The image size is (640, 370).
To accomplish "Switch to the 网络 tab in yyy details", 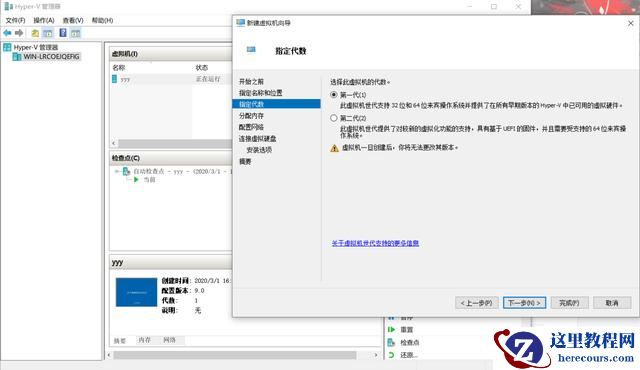I will coord(169,340).
